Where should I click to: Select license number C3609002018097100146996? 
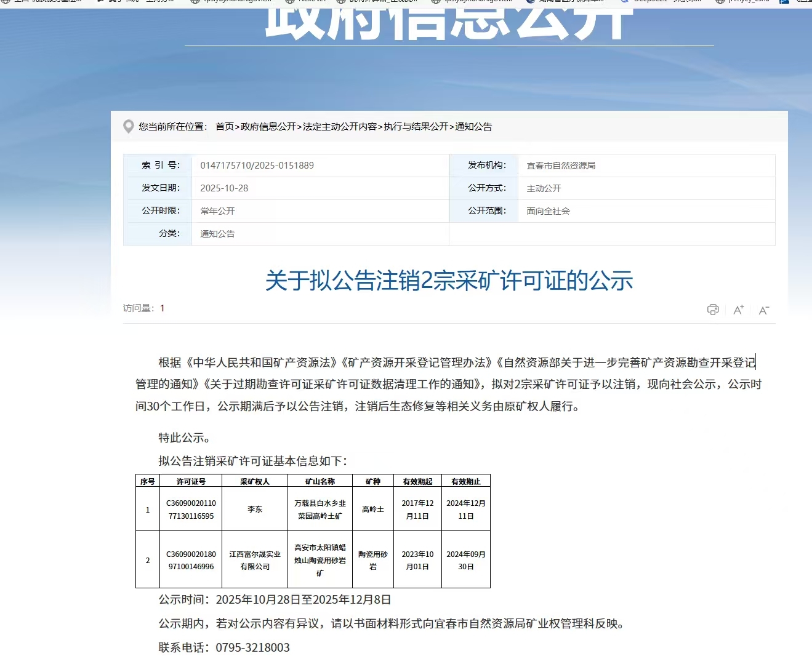click(x=191, y=560)
